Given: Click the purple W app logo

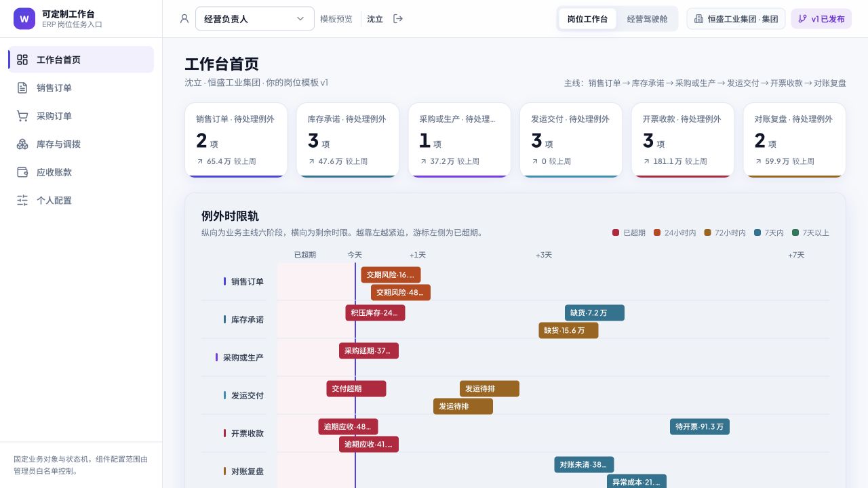Looking at the screenshot, I should click(x=24, y=19).
